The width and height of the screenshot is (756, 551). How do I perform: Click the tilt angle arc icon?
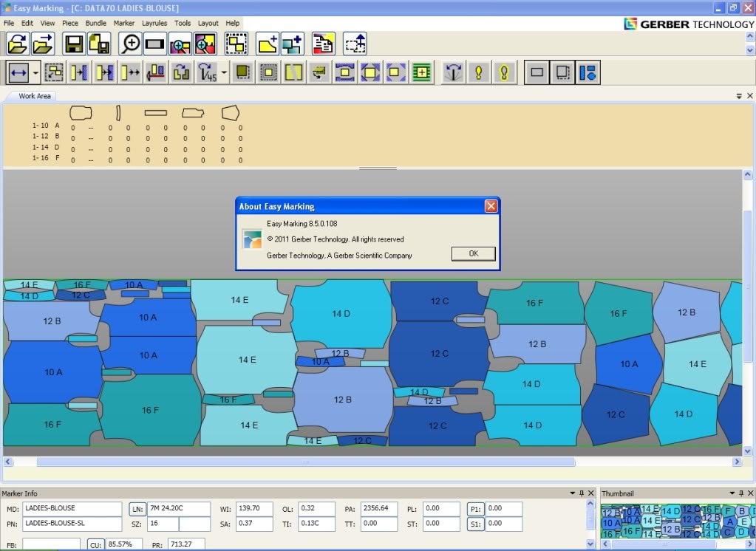(453, 73)
